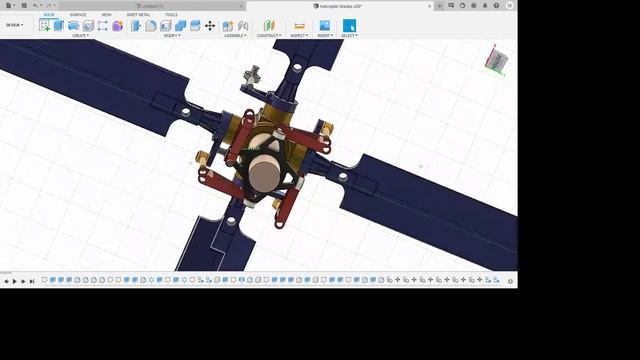Expand the Construct menu
The image size is (640, 360).
pyautogui.click(x=269, y=36)
